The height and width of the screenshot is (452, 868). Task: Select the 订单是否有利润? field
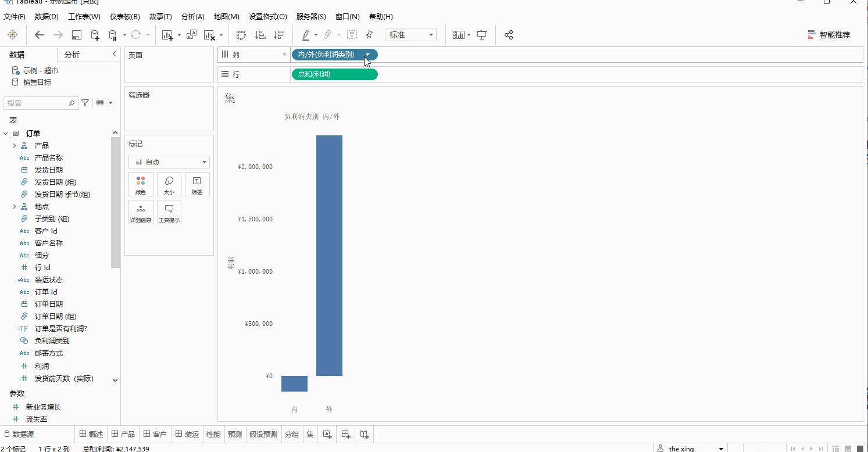click(61, 328)
